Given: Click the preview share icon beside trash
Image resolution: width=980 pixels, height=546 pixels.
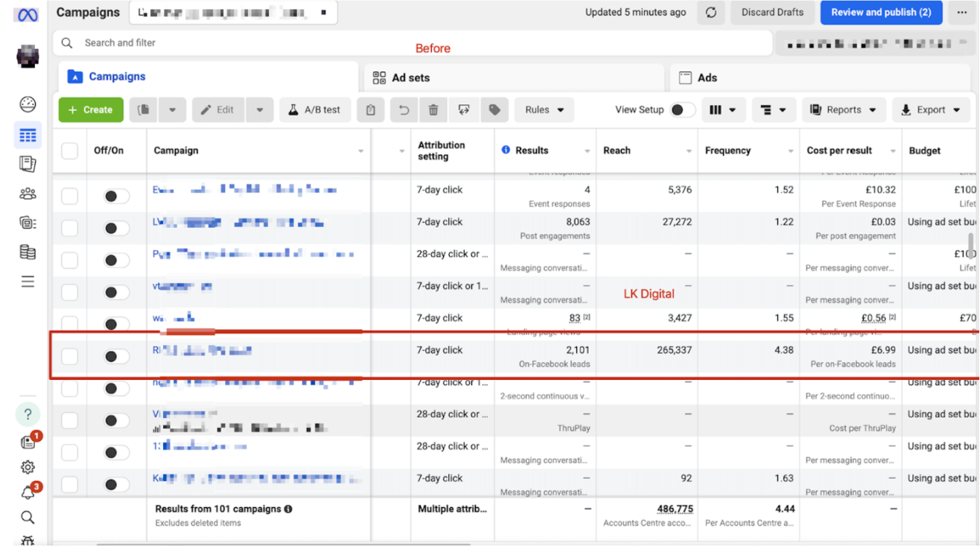Looking at the screenshot, I should pyautogui.click(x=464, y=109).
